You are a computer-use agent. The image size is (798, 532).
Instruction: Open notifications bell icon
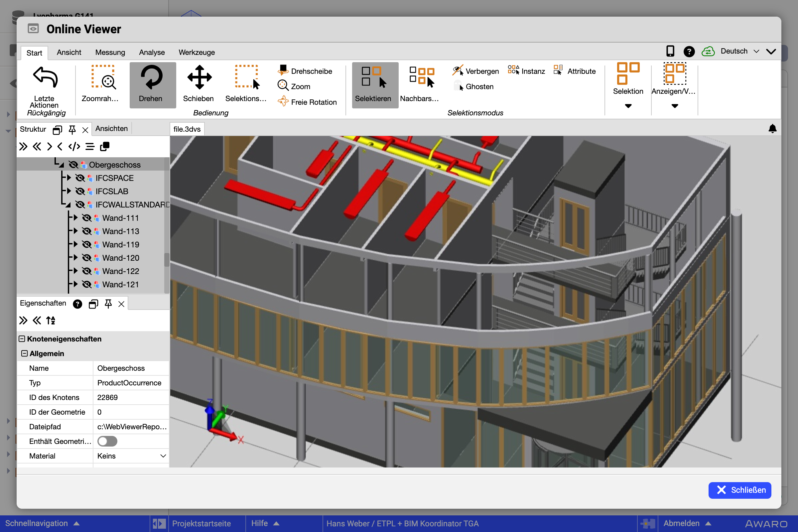[x=772, y=129]
